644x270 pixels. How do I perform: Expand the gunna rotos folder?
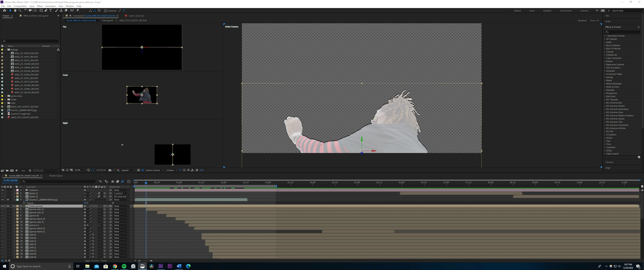pos(5,96)
